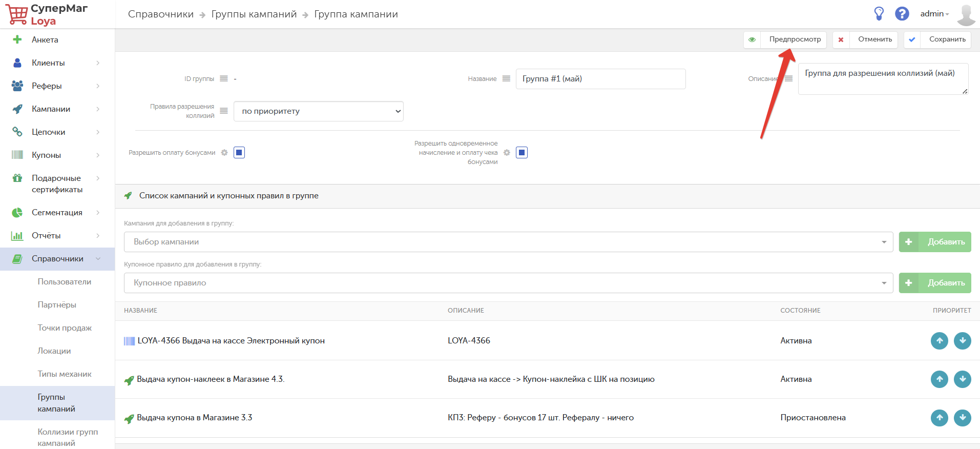Open the help question mark icon
This screenshot has width=980, height=449.
(x=902, y=14)
